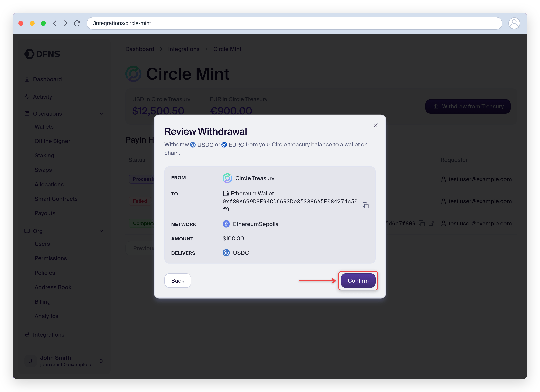The image size is (540, 392).
Task: Open the browser profile icon
Action: (514, 23)
